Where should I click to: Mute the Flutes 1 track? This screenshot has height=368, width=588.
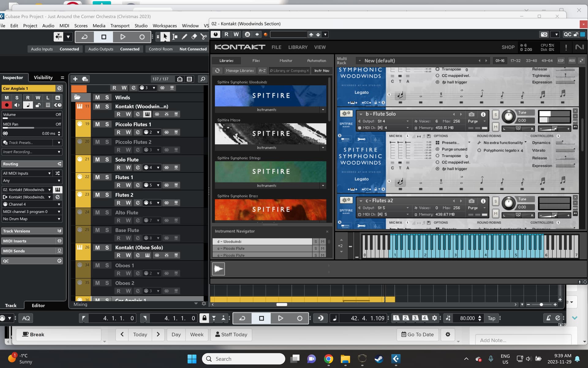[97, 177]
